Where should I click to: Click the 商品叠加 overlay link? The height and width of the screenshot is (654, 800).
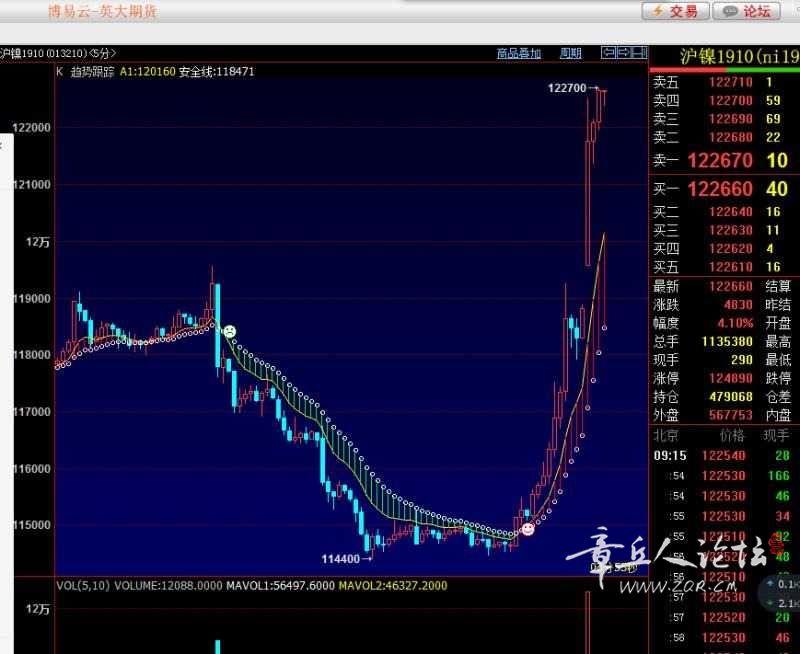[519, 53]
